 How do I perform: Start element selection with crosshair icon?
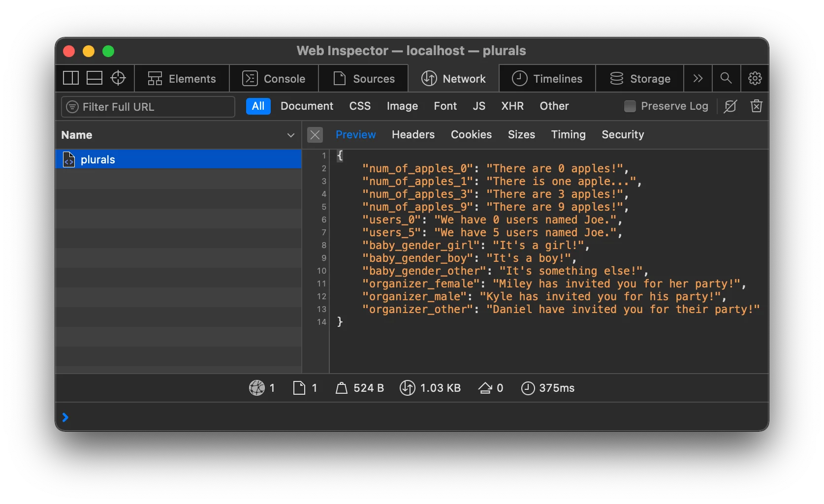pyautogui.click(x=118, y=78)
